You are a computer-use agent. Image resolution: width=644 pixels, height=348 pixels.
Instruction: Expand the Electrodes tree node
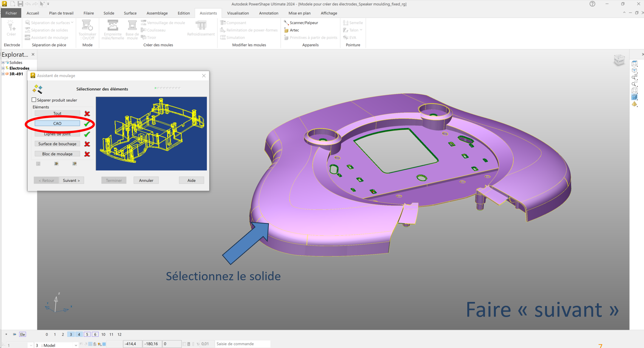coord(3,68)
